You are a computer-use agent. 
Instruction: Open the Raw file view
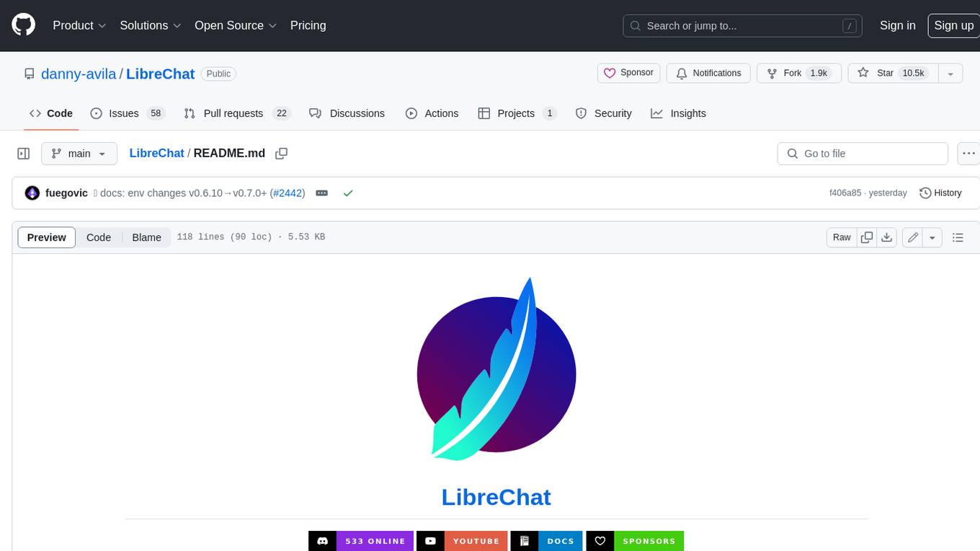point(842,237)
